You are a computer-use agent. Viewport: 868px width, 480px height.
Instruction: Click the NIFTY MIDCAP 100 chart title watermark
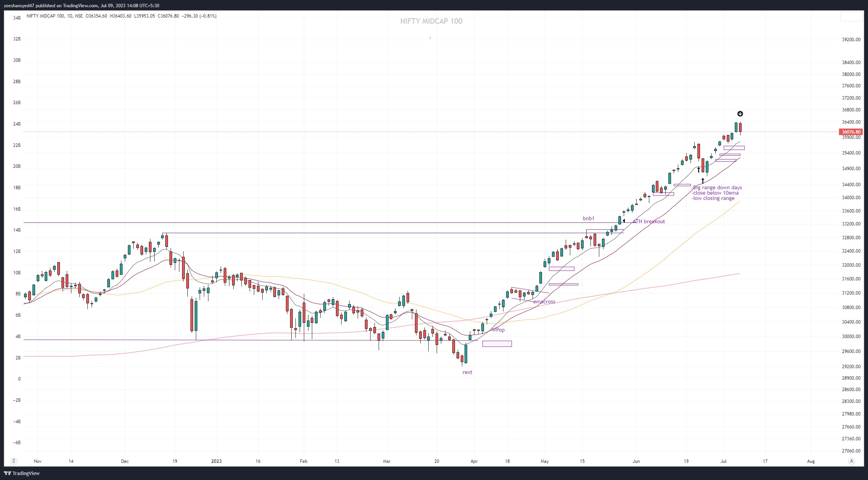point(431,21)
